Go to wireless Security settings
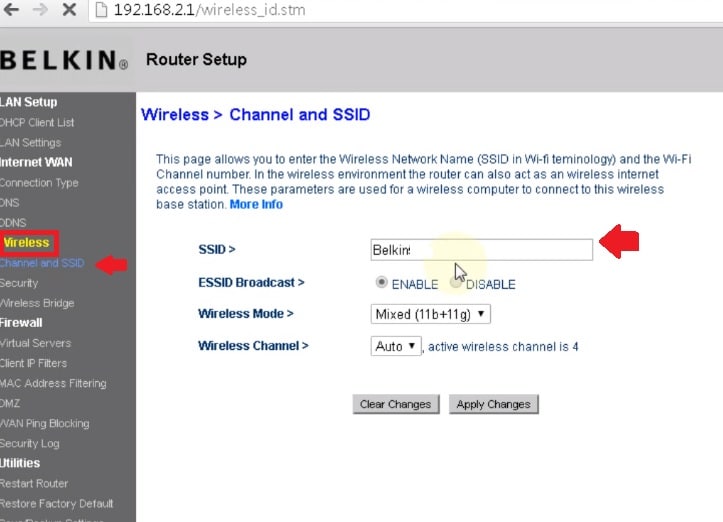 [19, 283]
